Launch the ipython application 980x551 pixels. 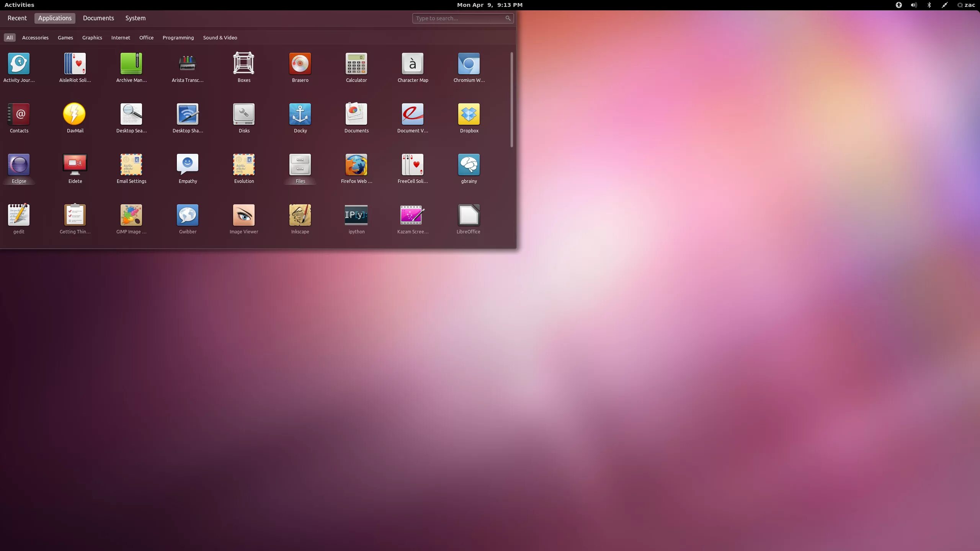(356, 215)
